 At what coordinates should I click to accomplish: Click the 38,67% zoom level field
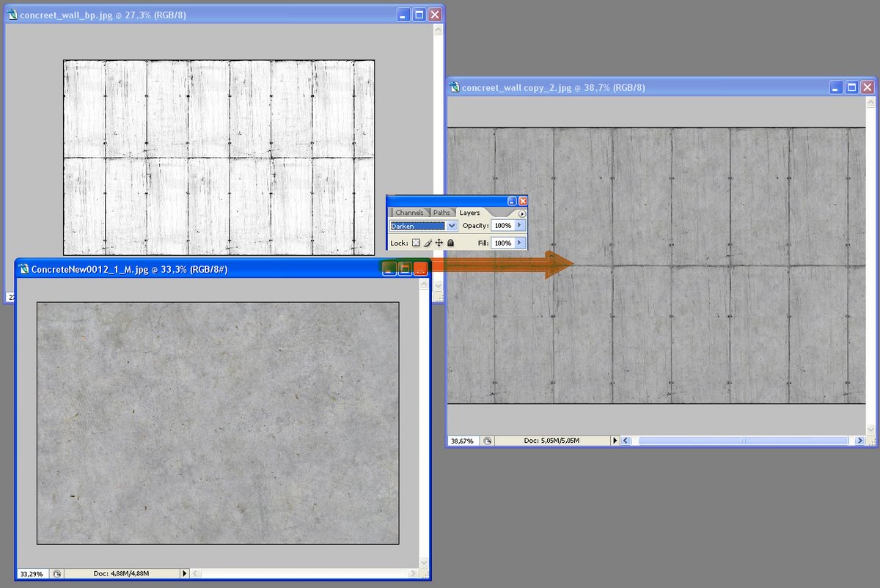(462, 441)
